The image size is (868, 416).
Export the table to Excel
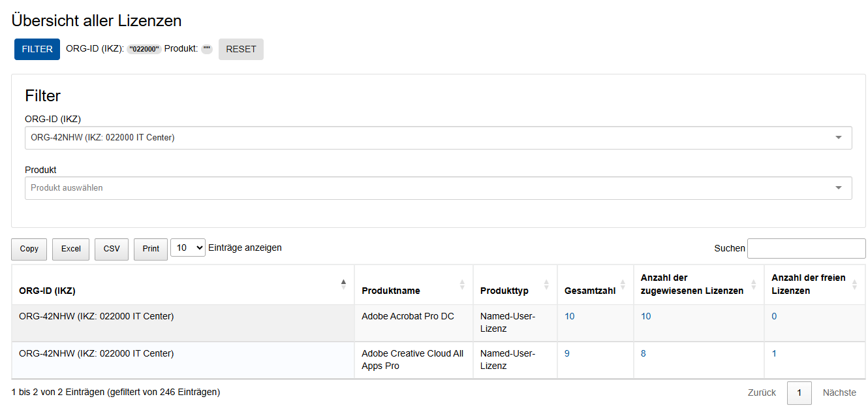tap(71, 249)
